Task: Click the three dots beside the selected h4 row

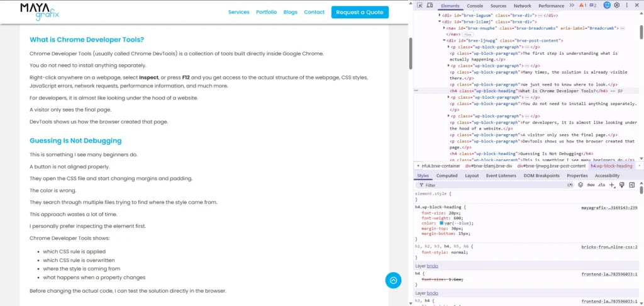Action: point(416,91)
